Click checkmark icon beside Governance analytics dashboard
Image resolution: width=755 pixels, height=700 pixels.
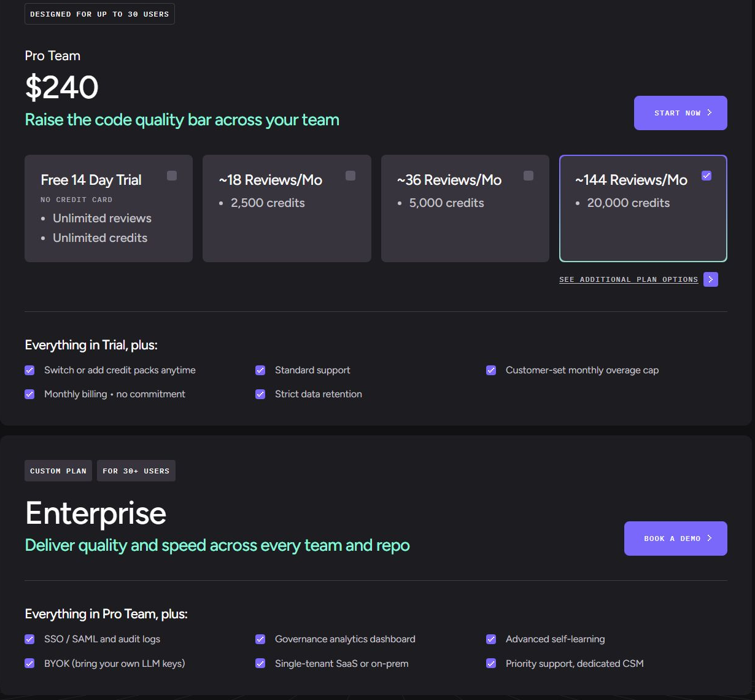point(260,639)
